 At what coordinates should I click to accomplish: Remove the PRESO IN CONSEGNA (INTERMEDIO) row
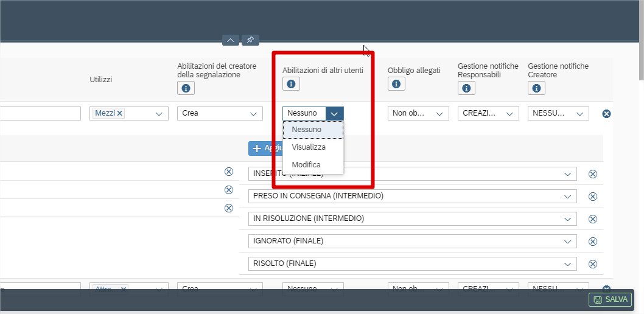[593, 196]
